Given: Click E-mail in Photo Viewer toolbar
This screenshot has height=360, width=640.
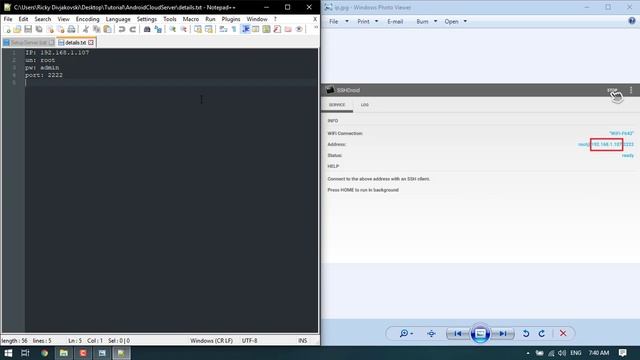Looking at the screenshot, I should (395, 21).
